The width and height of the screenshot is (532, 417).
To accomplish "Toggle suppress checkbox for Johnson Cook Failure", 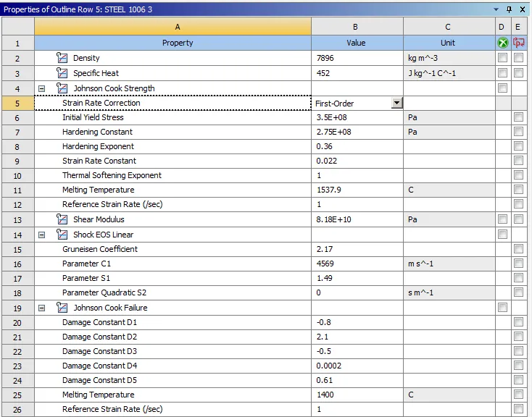I will (502, 308).
